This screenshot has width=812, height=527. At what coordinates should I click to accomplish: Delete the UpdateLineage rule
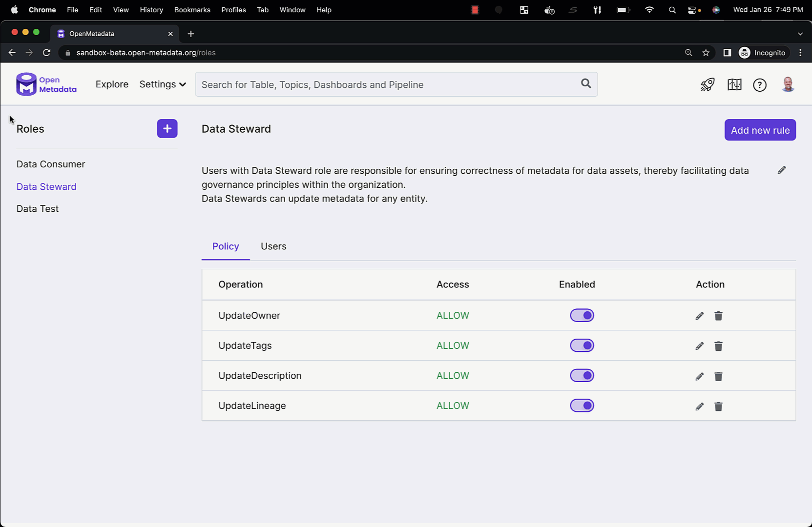coord(718,406)
